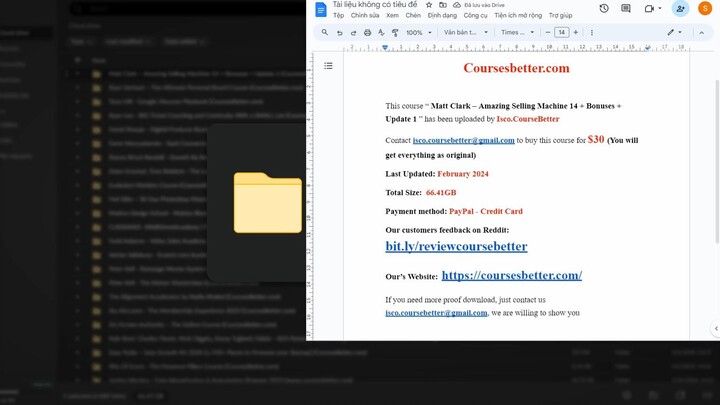The height and width of the screenshot is (405, 720).
Task: Rename the document title field
Action: click(x=375, y=5)
